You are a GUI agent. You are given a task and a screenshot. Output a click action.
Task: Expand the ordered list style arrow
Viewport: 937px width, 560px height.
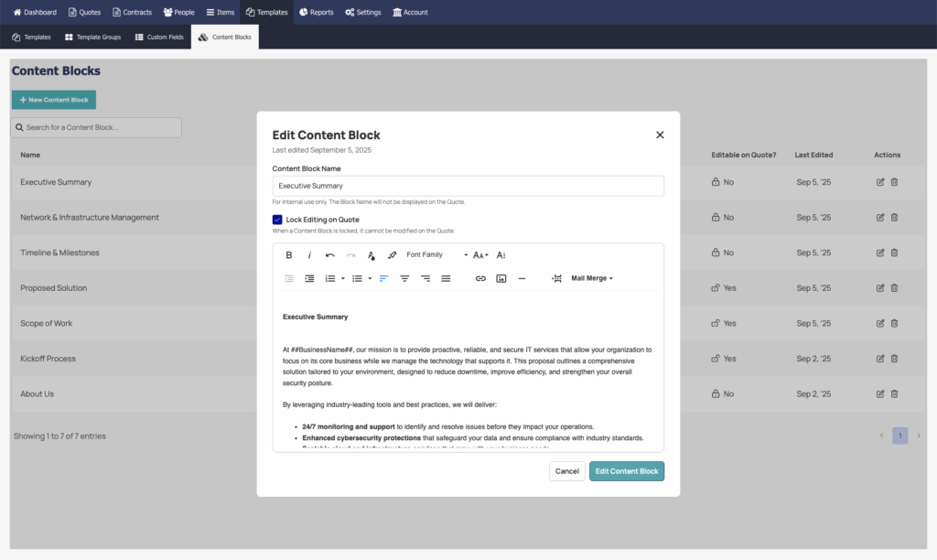343,278
